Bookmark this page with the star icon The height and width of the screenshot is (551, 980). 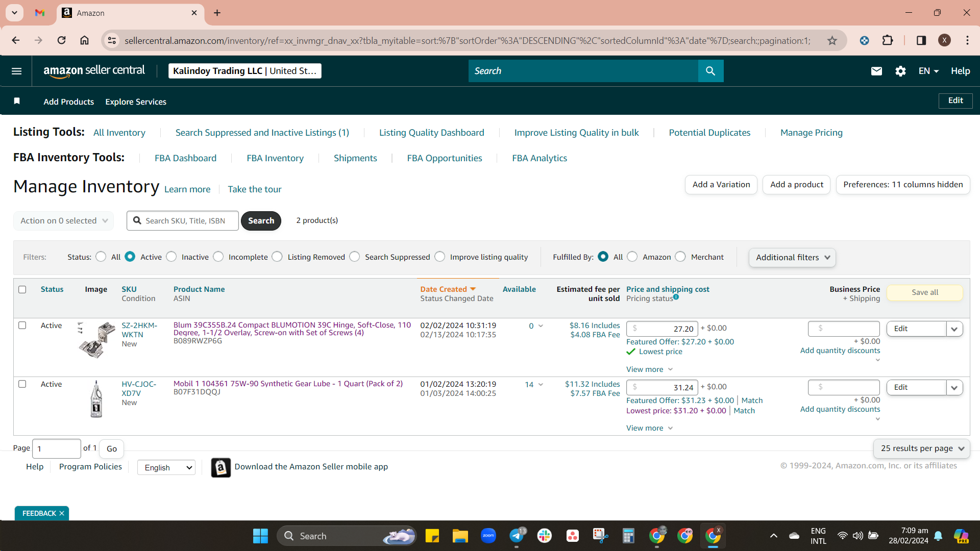tap(832, 40)
